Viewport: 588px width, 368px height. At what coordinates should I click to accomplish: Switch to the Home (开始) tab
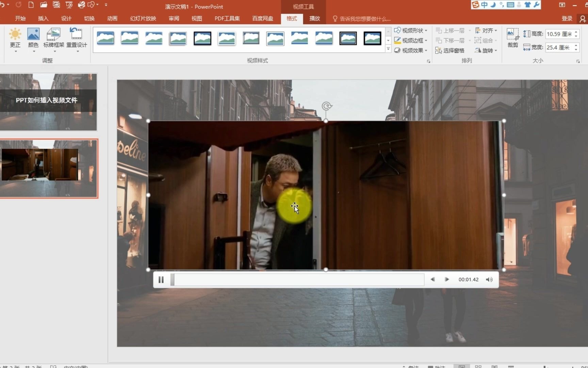point(20,18)
